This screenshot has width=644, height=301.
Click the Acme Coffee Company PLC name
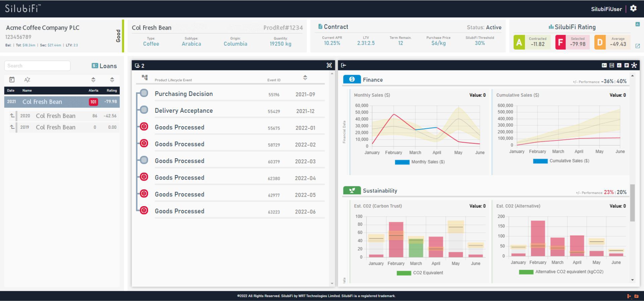coord(43,28)
